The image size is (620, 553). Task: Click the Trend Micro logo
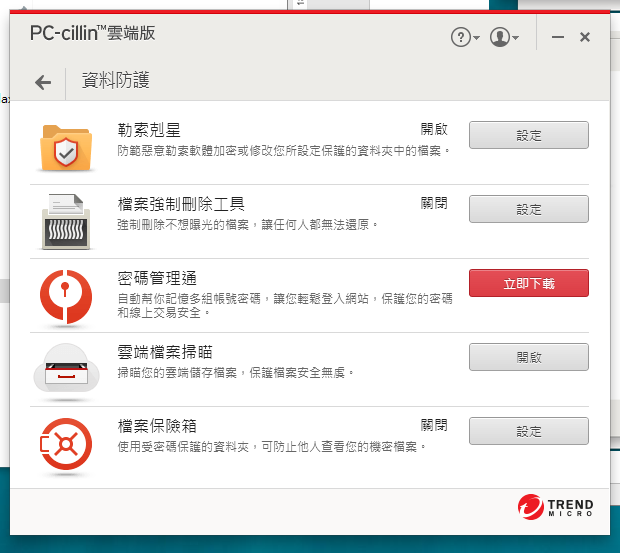(x=556, y=507)
